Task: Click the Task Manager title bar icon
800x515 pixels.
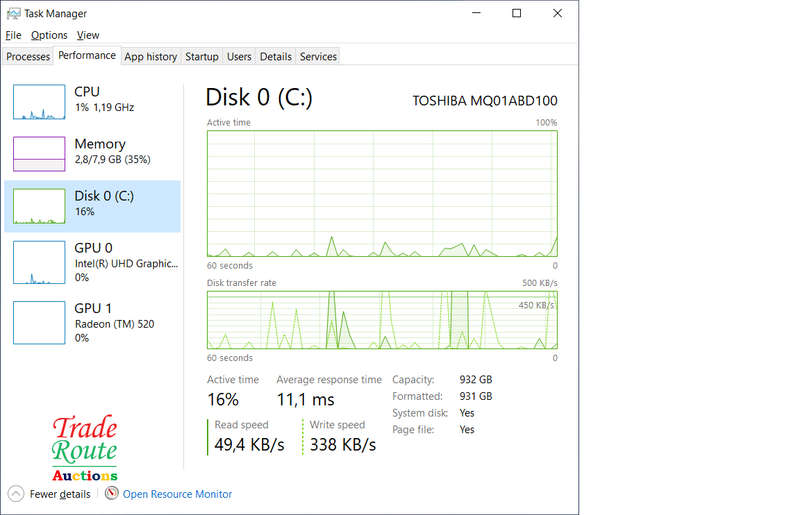Action: coord(14,14)
